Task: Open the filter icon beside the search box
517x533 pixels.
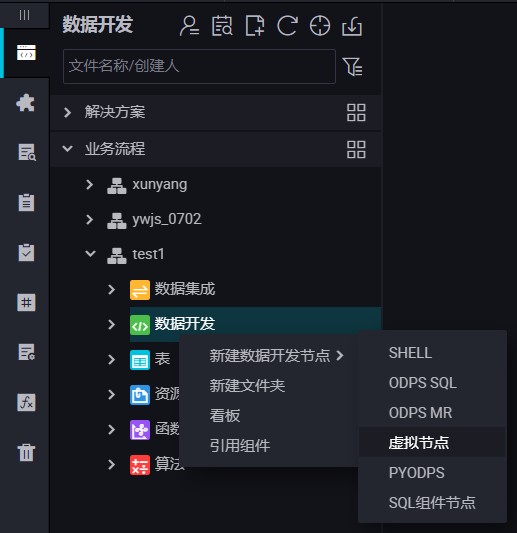Action: click(352, 66)
